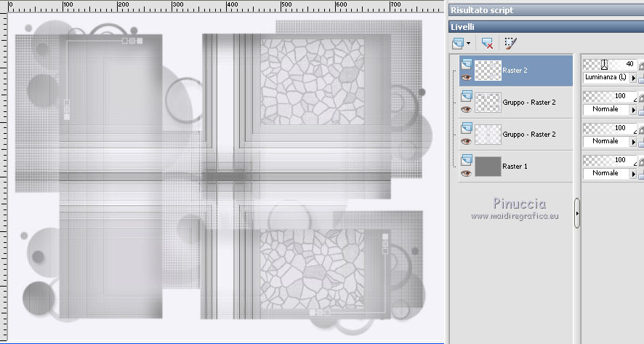Click the raster layer type icon of Raster 2
644x344 pixels.
[466, 64]
